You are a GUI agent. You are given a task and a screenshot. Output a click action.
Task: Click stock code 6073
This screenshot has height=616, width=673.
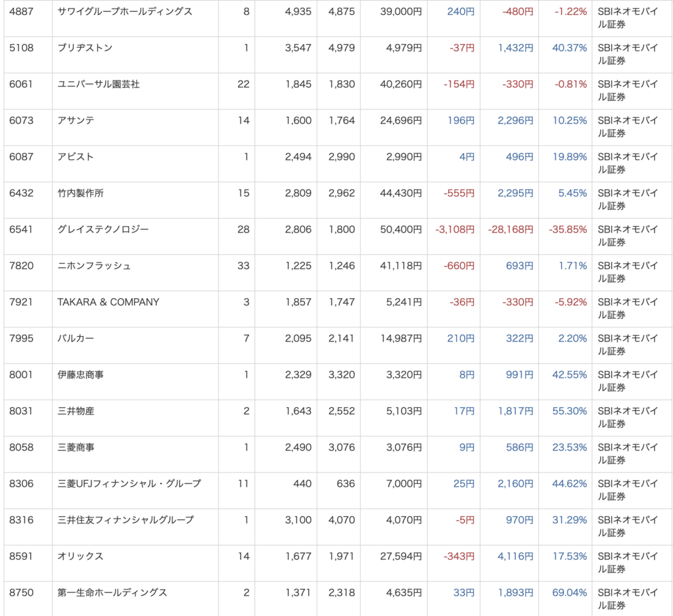(x=21, y=121)
